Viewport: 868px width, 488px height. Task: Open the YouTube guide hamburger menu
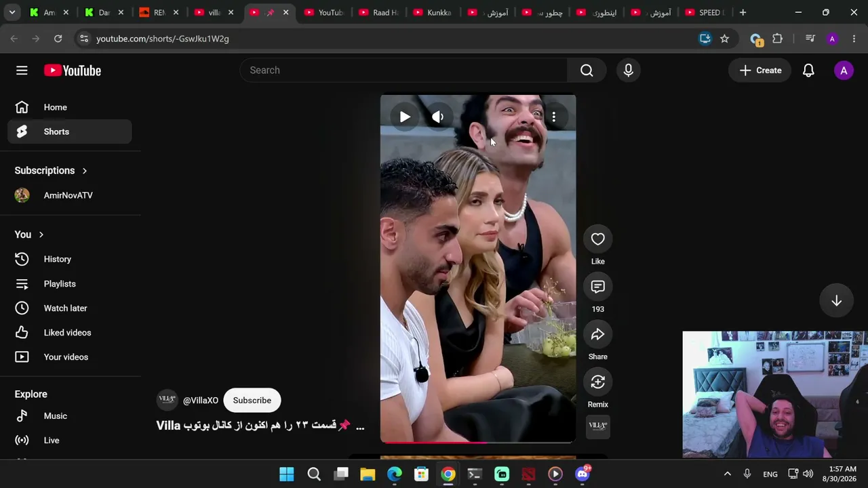[22, 70]
